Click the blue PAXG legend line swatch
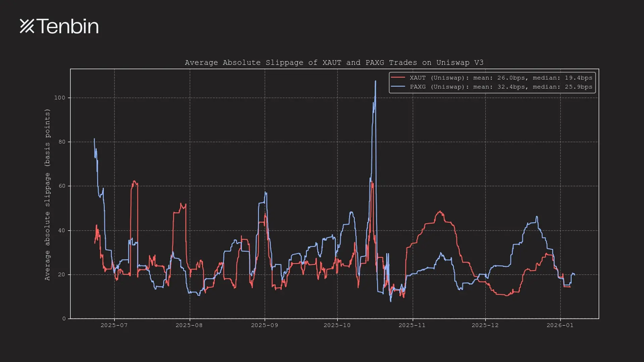This screenshot has width=644, height=362. pos(398,87)
